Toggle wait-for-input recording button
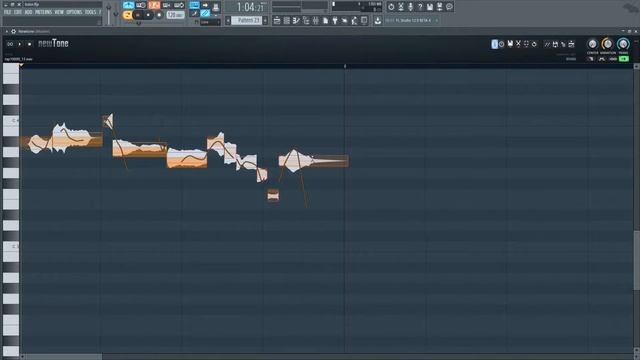The width and height of the screenshot is (640, 360). tap(141, 5)
